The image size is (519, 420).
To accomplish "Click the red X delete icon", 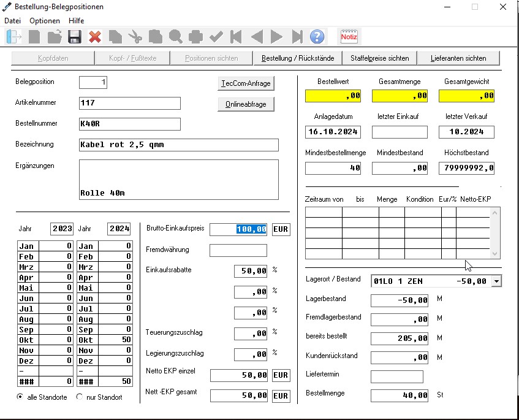I will [95, 36].
